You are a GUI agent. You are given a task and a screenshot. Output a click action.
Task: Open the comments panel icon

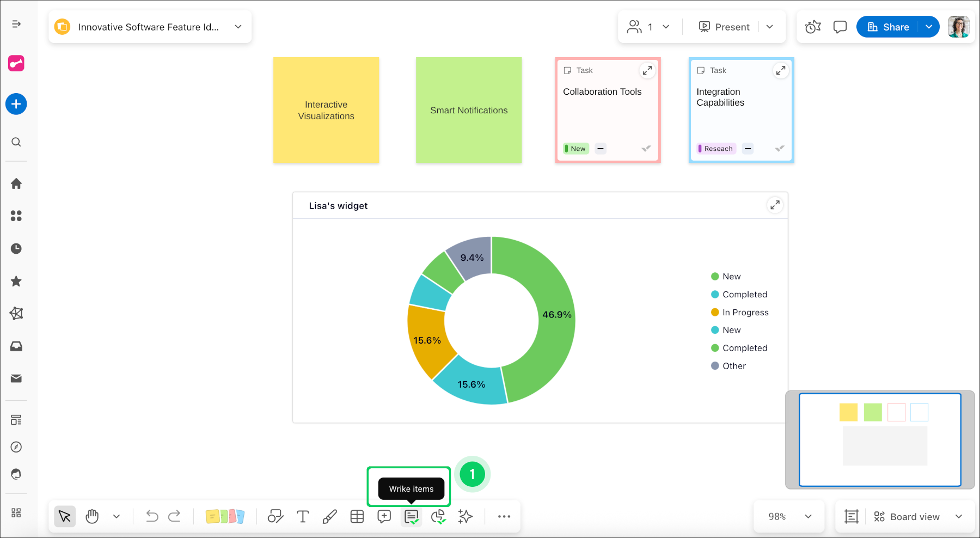pos(840,27)
